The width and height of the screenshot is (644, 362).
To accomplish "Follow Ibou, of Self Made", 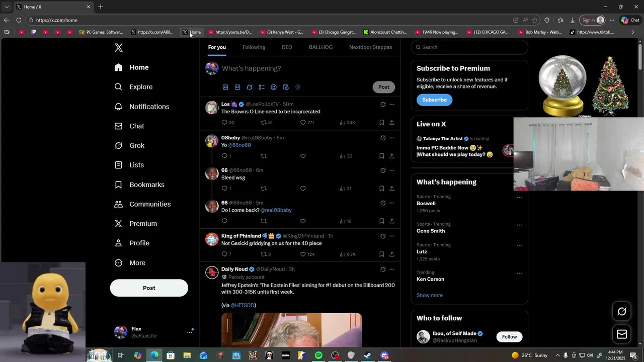I will pyautogui.click(x=509, y=337).
